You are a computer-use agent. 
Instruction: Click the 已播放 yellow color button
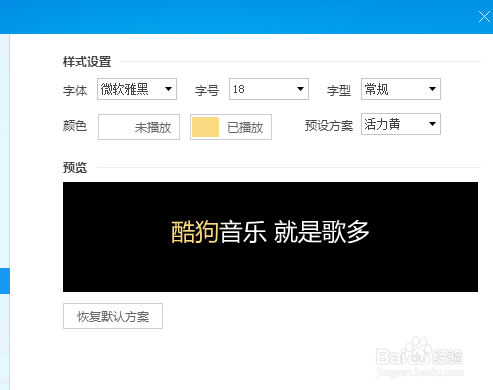231,127
